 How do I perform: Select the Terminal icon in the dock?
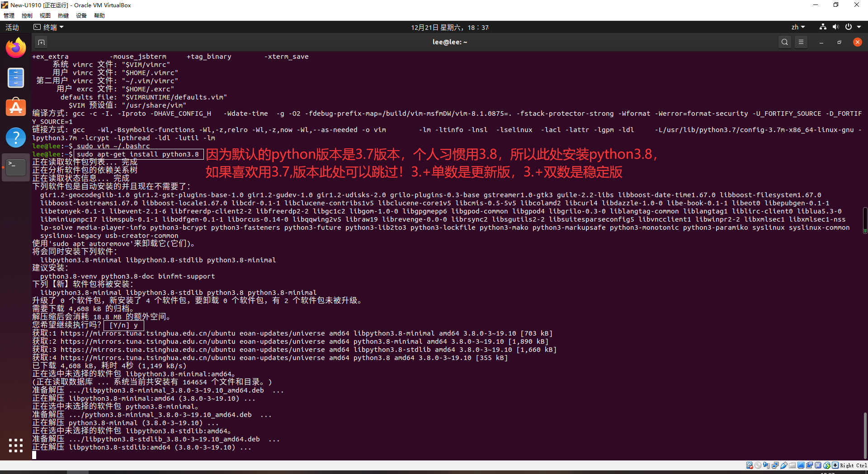(16, 167)
